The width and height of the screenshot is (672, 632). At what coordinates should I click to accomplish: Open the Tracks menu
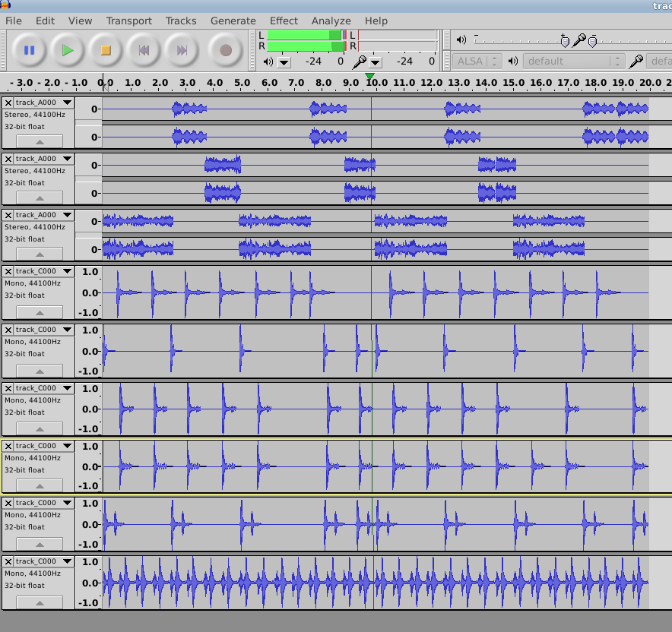181,21
